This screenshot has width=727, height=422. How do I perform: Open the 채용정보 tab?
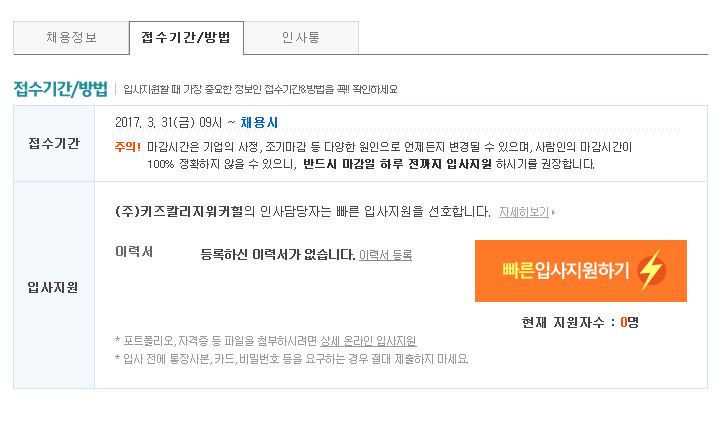(x=71, y=38)
